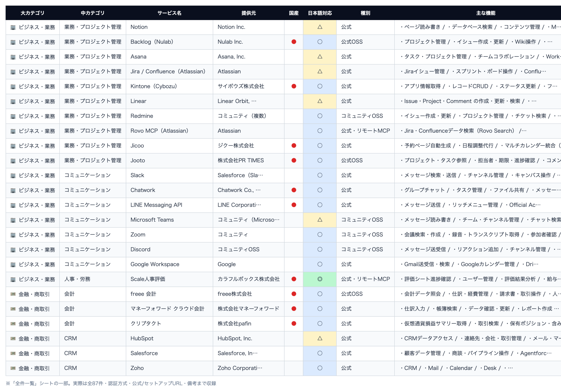Select the Redmine service name cell
The image size is (561, 392).
169,116
